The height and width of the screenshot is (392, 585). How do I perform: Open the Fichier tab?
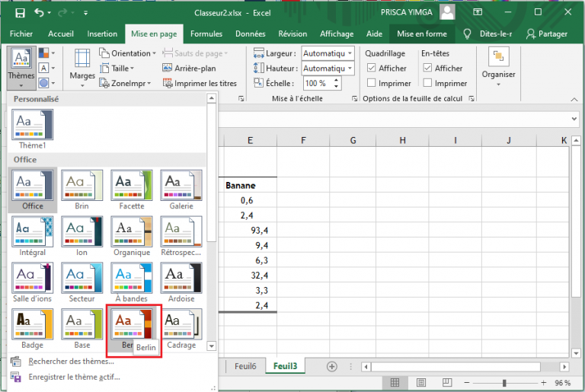pos(21,34)
